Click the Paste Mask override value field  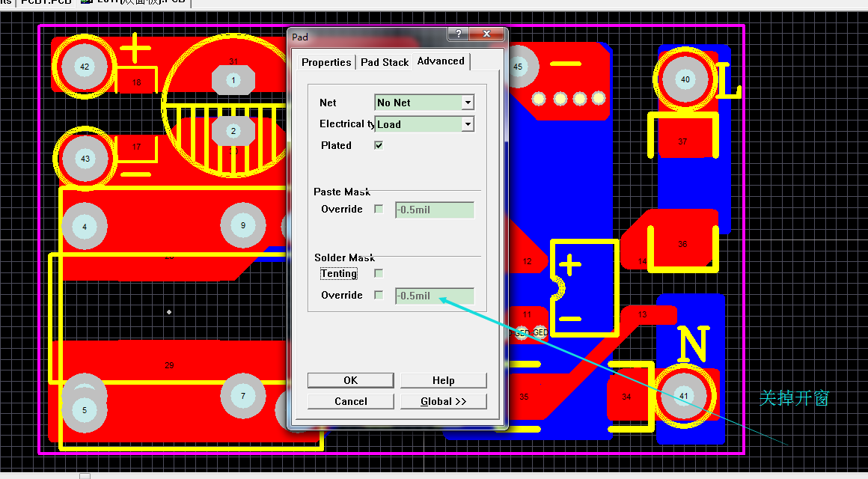click(x=434, y=210)
